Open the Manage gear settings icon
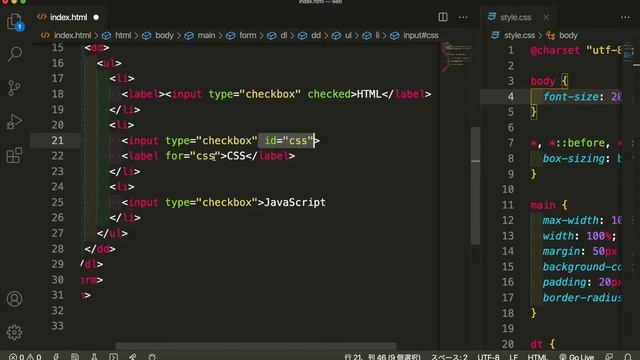 tap(14, 333)
